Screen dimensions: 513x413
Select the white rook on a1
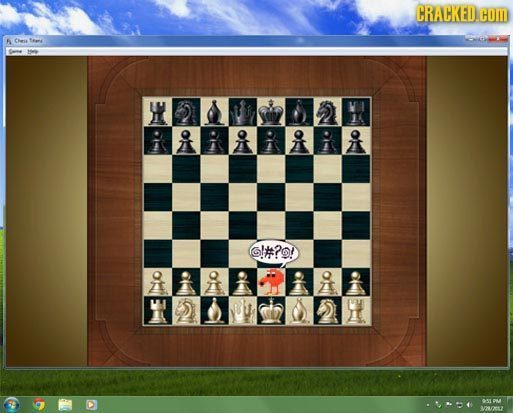tap(158, 311)
